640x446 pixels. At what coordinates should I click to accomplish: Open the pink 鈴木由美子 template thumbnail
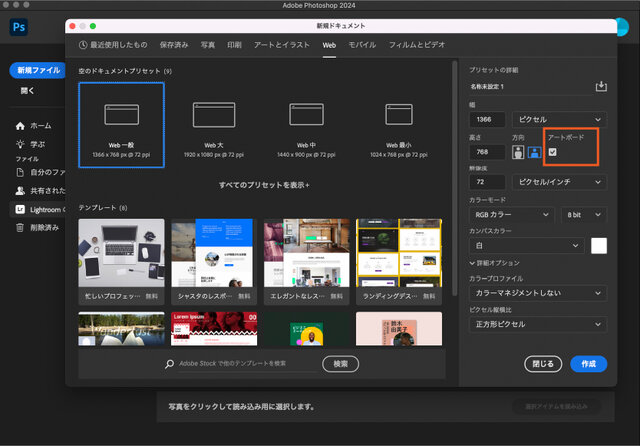[x=399, y=329]
